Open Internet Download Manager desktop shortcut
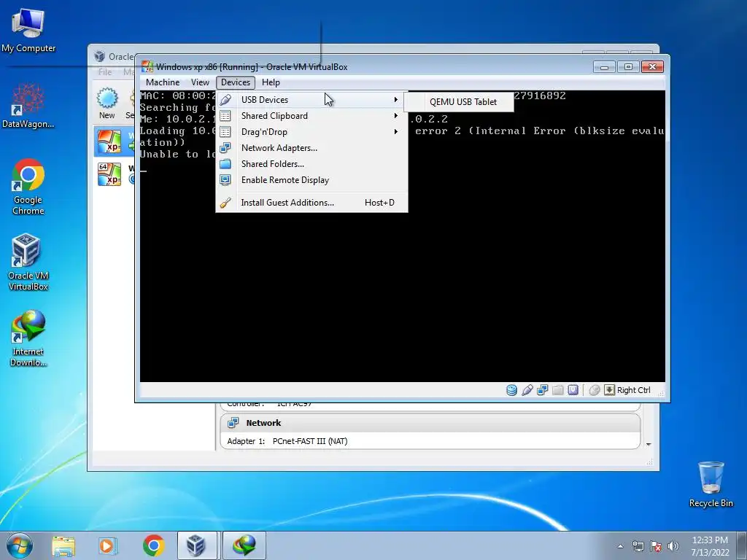747x560 pixels. coord(28,338)
